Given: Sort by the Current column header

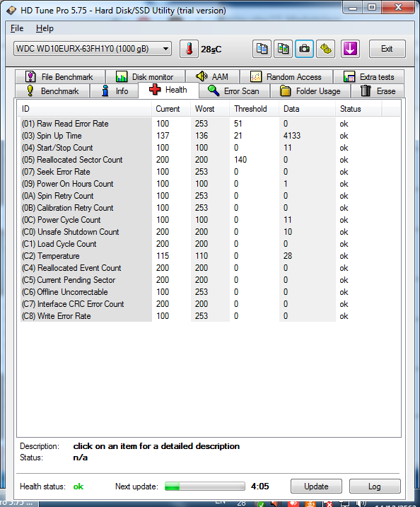Looking at the screenshot, I should [171, 109].
